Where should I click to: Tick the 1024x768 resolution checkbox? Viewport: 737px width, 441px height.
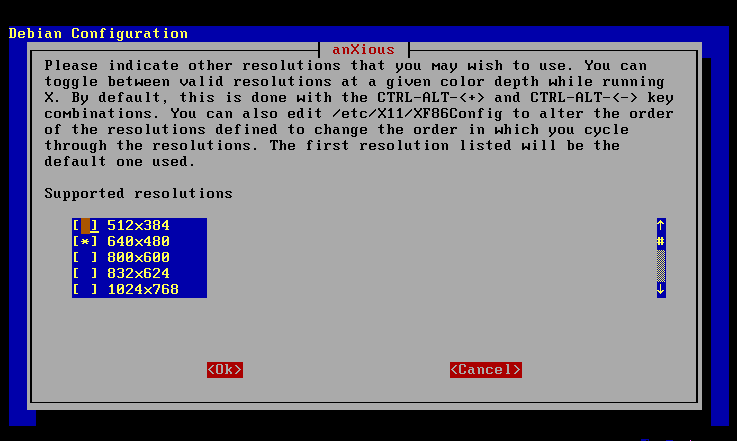86,290
